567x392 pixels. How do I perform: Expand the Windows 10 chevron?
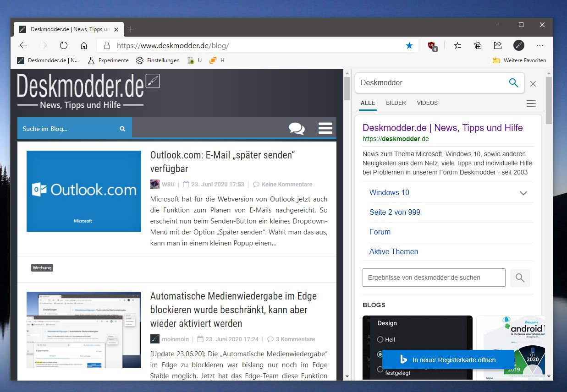[x=523, y=193]
